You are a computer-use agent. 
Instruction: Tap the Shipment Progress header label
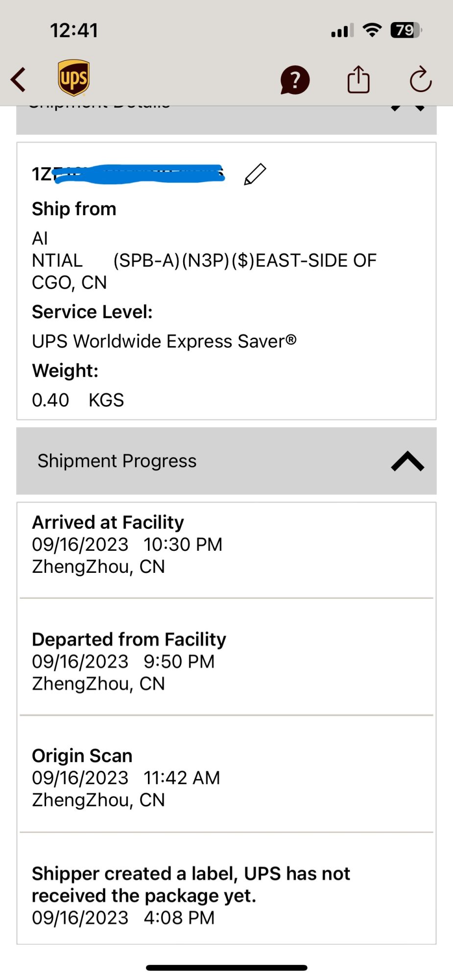coord(117,461)
